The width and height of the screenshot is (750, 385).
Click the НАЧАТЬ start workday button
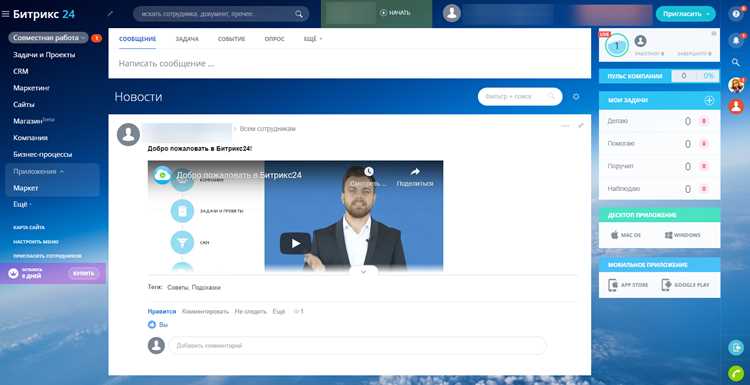pyautogui.click(x=395, y=13)
